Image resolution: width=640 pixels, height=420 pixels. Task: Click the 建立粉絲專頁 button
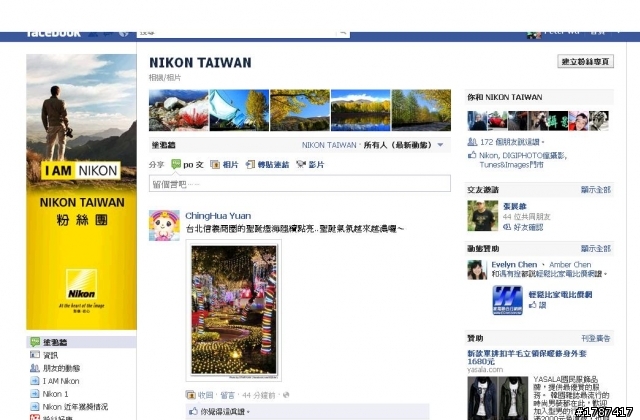pos(585,62)
